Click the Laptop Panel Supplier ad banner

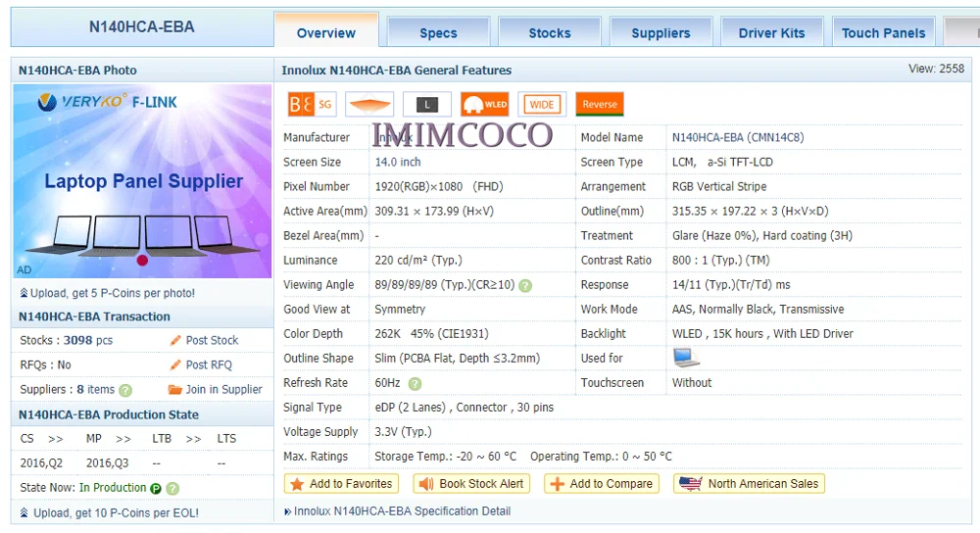(x=143, y=181)
